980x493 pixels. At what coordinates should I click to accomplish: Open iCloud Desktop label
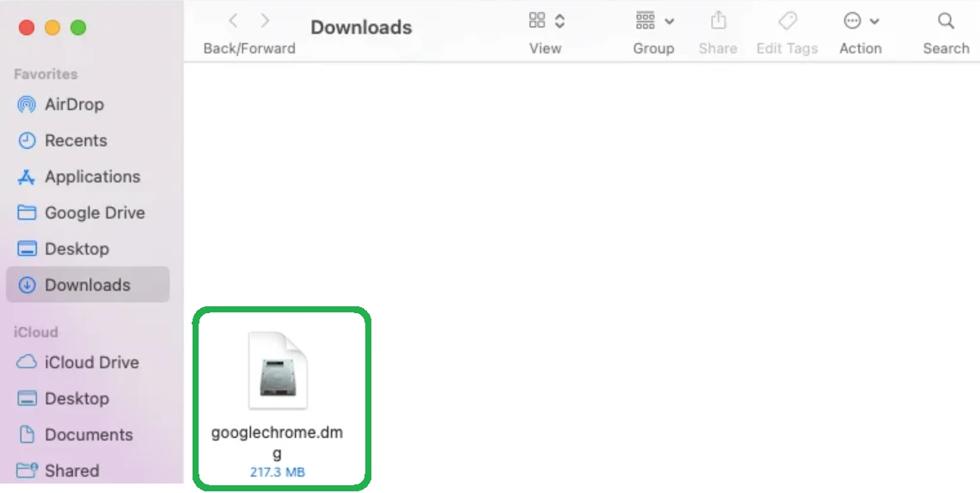point(77,398)
